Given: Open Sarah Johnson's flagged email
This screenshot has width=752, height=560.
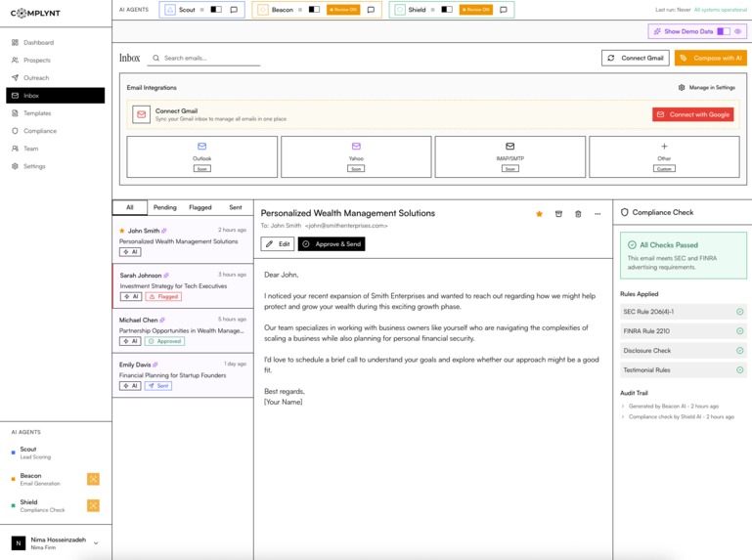Looking at the screenshot, I should (183, 285).
